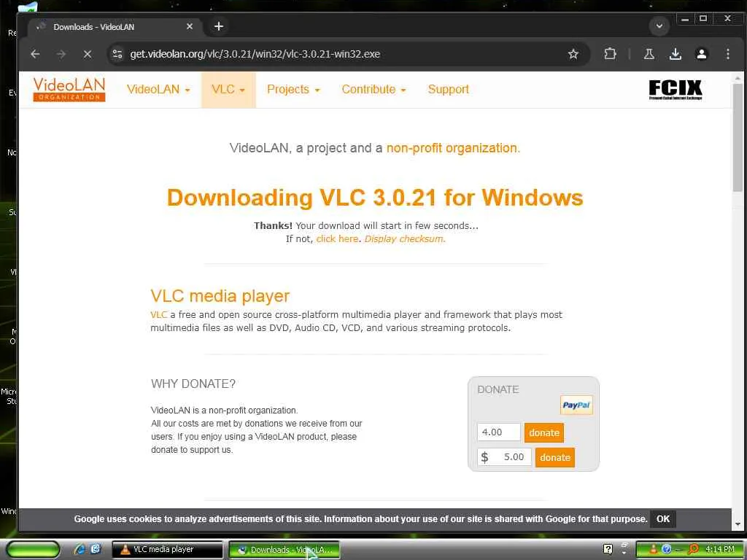Stop loading the page with the X icon

click(x=88, y=54)
